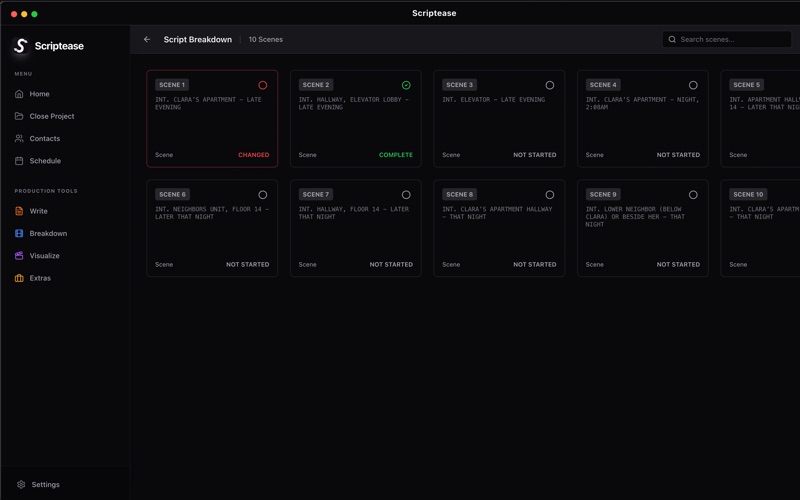800x500 pixels.
Task: Click the Extras briefcase icon
Action: [19, 278]
